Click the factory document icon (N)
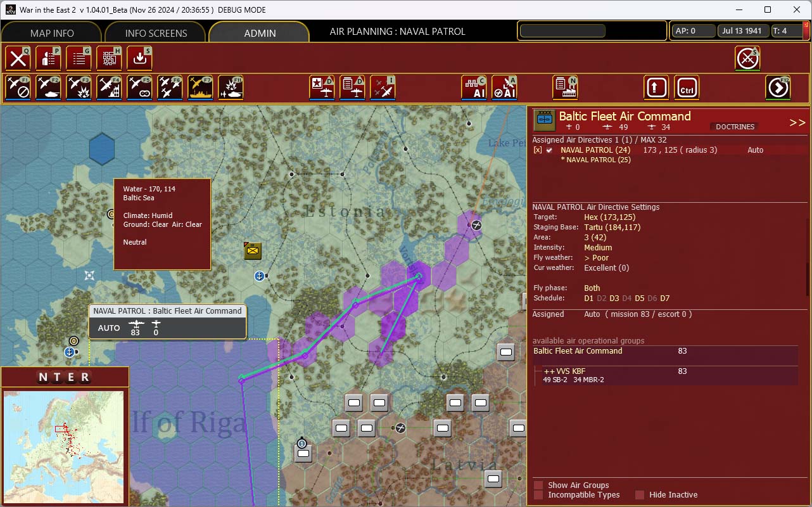 coord(565,88)
